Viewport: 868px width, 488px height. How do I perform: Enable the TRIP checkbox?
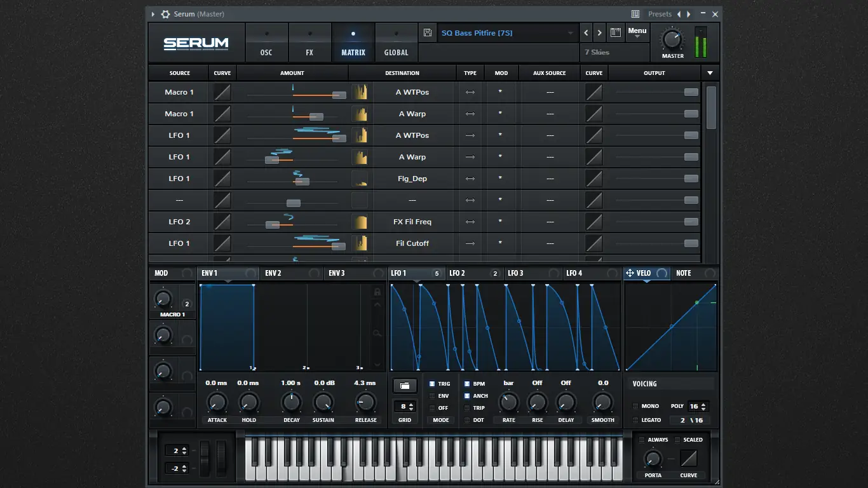tap(467, 408)
